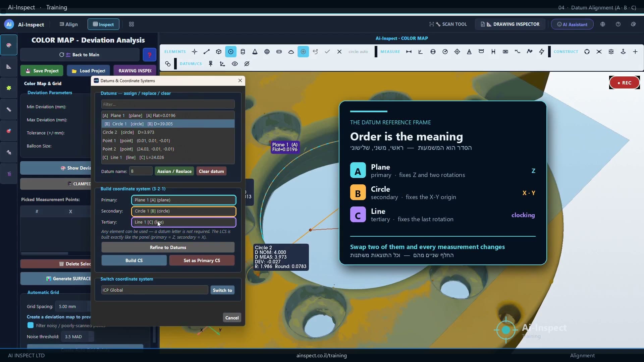Viewport: 644px width, 362px height.
Task: Select the slot element tool
Action: (x=279, y=52)
